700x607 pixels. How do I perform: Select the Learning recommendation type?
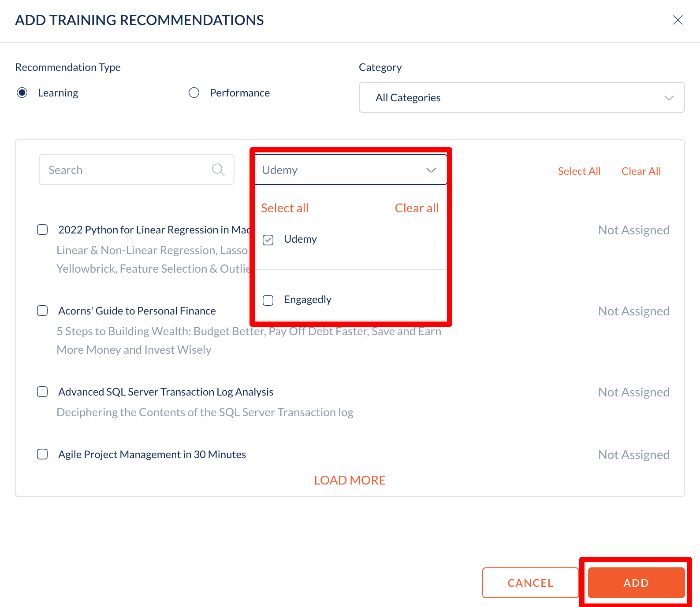tap(22, 93)
